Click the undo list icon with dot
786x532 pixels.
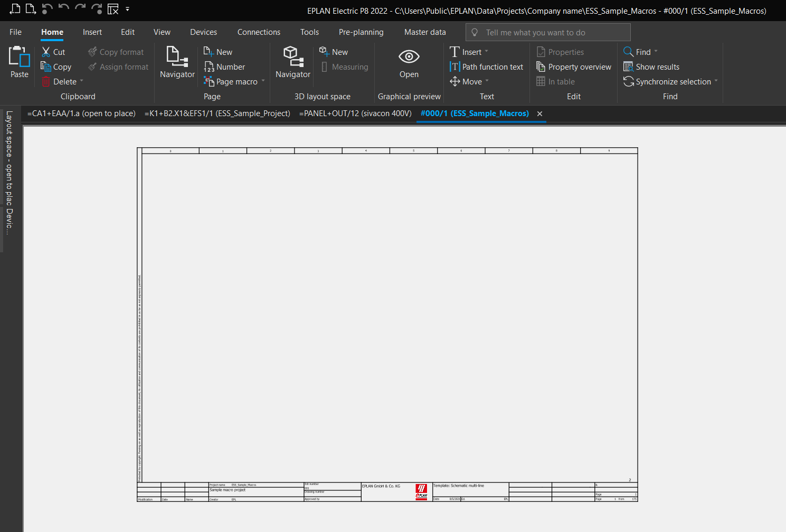47,8
